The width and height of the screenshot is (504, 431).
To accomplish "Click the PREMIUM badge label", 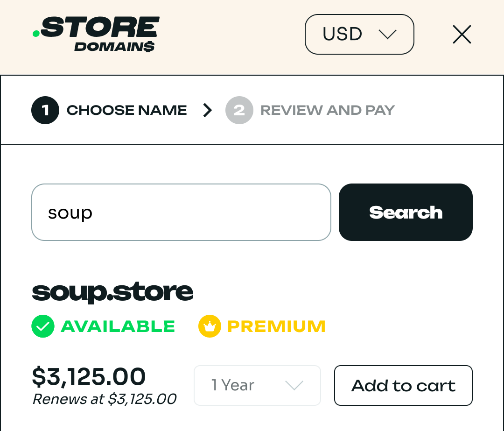I will click(276, 326).
